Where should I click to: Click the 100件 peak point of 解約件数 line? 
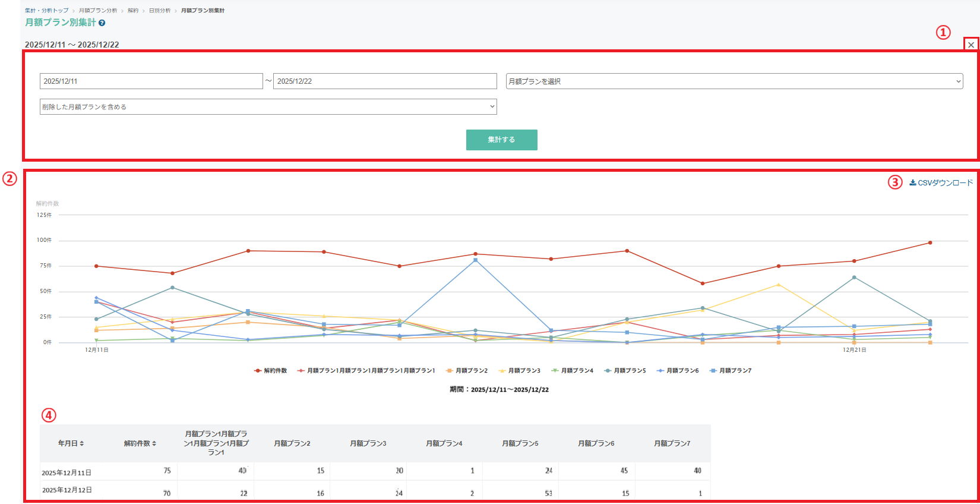point(930,242)
